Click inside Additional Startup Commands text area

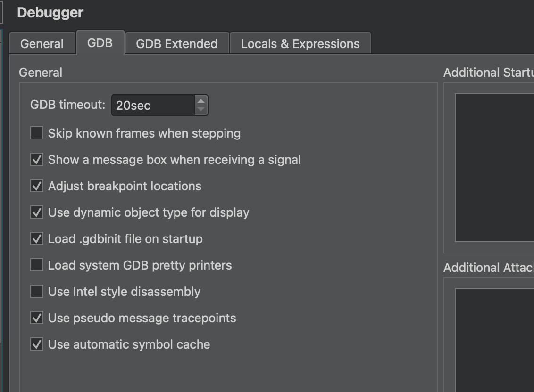tap(494, 167)
